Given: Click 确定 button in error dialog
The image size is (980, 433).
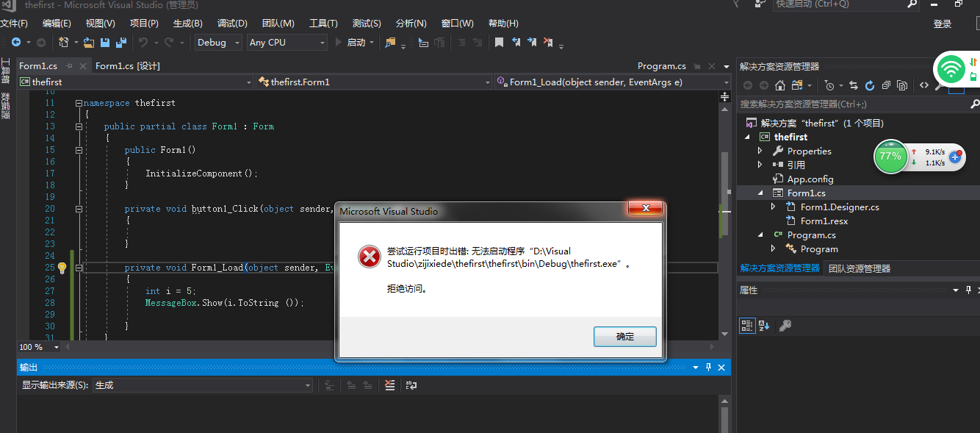Looking at the screenshot, I should (x=625, y=337).
